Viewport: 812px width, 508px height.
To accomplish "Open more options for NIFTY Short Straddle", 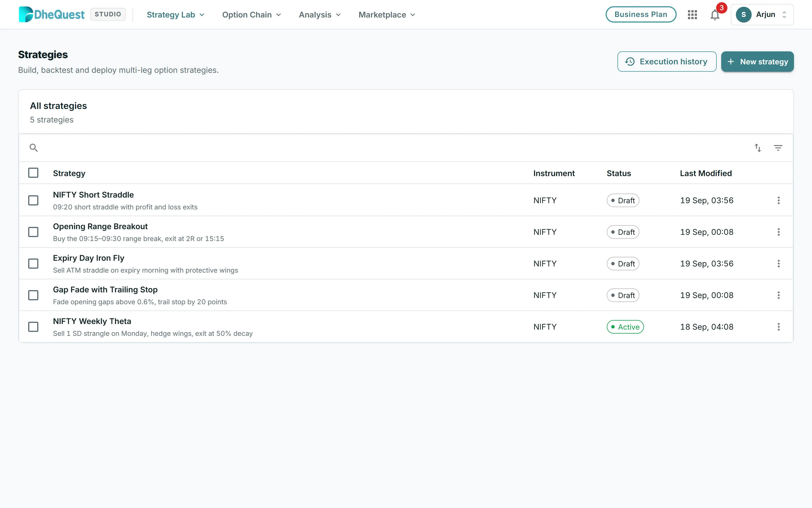I will click(778, 200).
